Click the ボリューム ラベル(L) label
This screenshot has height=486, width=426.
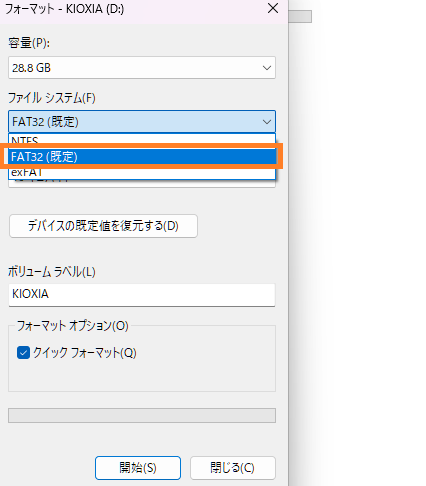[52, 272]
